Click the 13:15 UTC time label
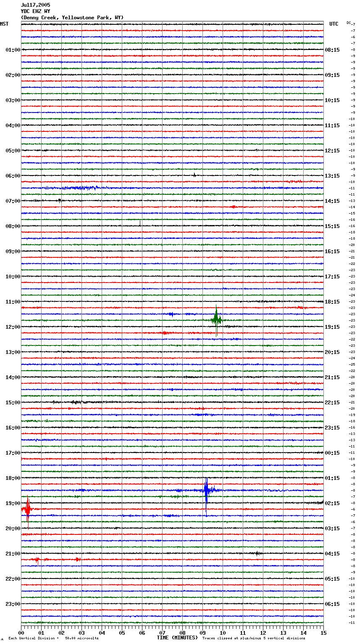This screenshot has width=357, height=644. (332, 176)
